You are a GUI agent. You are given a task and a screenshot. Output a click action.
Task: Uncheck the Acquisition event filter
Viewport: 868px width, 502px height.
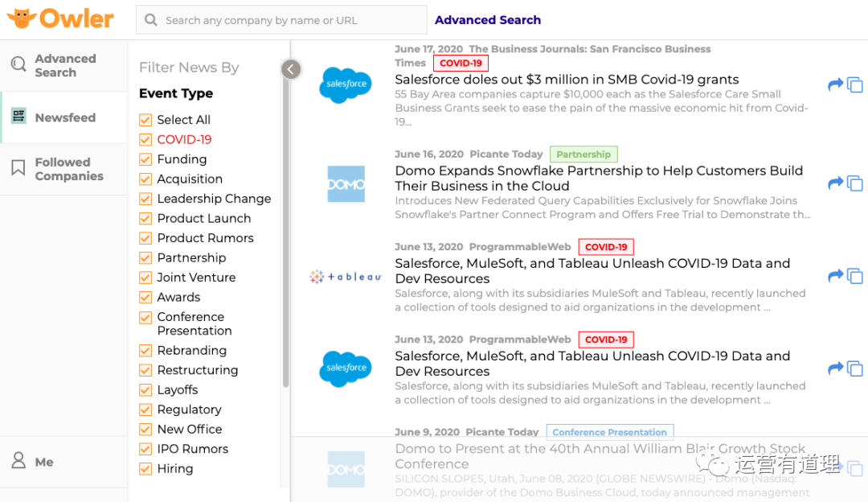(145, 179)
